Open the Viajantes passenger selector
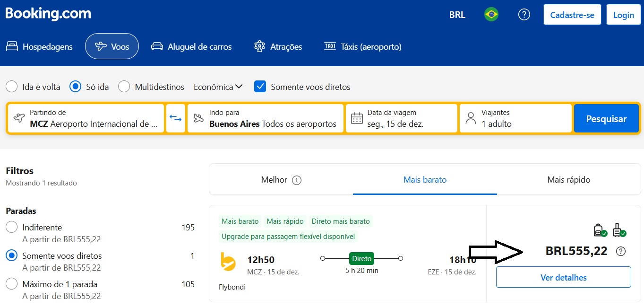This screenshot has width=644, height=308. [x=515, y=118]
